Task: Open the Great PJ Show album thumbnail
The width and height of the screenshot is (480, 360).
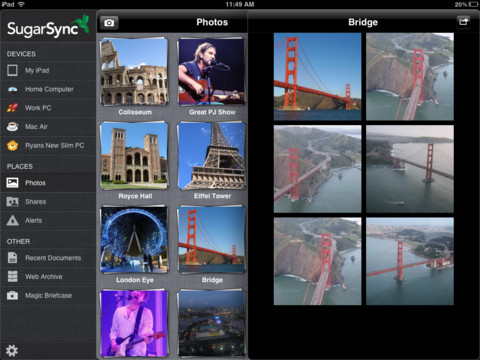Action: point(211,71)
